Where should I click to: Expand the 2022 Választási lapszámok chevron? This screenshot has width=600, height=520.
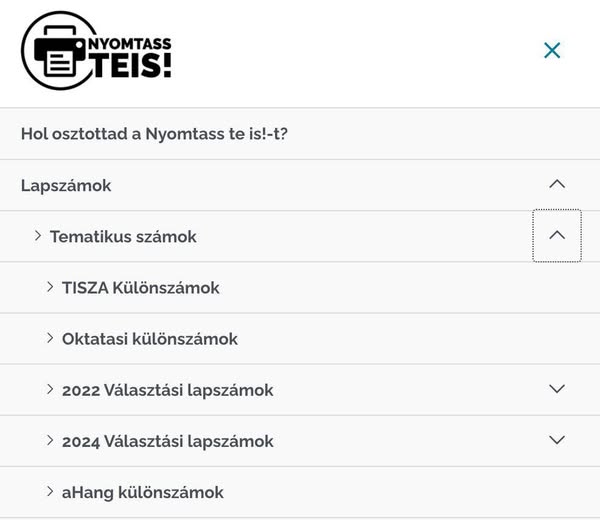(x=557, y=389)
